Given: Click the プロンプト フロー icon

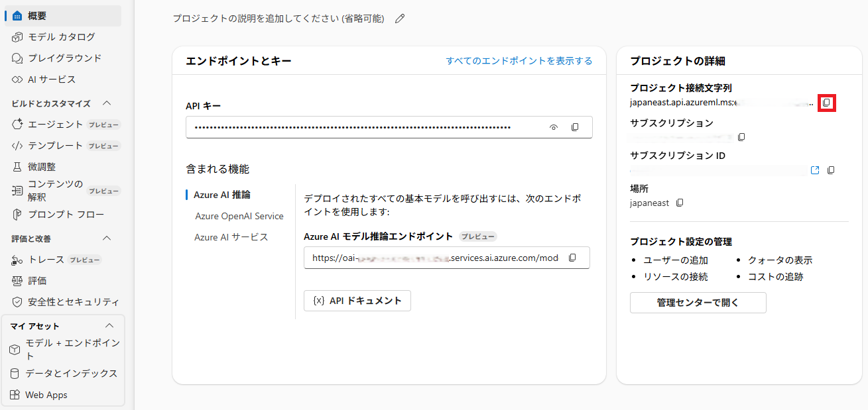Looking at the screenshot, I should click(17, 215).
